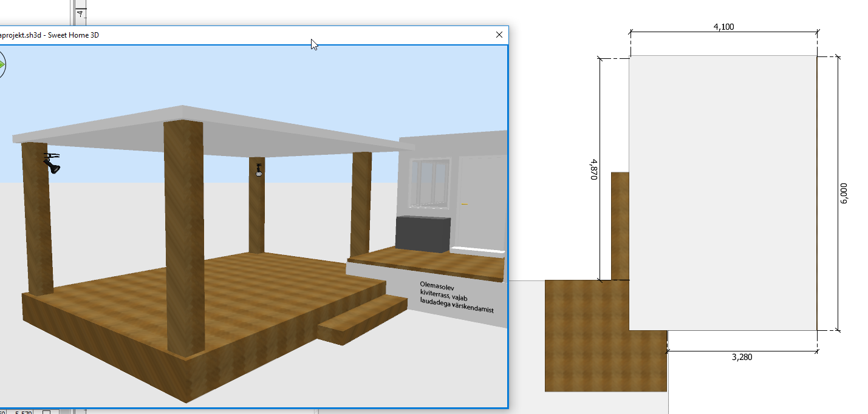
Task: Click the green navigation arrow in 3D view
Action: (2, 64)
